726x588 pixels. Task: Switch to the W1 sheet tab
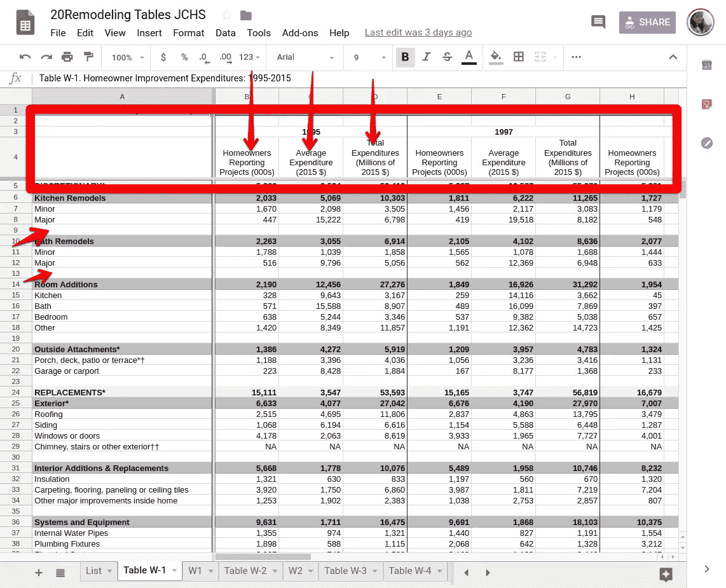click(x=195, y=571)
